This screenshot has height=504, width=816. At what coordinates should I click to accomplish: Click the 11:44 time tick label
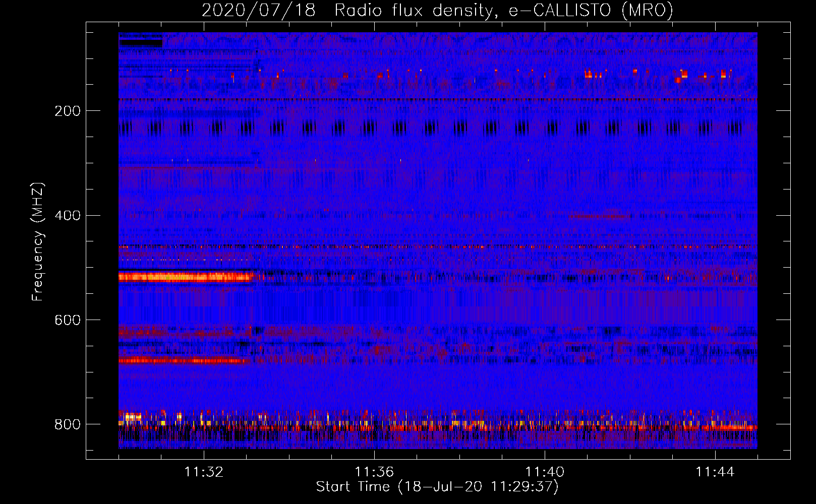click(x=715, y=472)
